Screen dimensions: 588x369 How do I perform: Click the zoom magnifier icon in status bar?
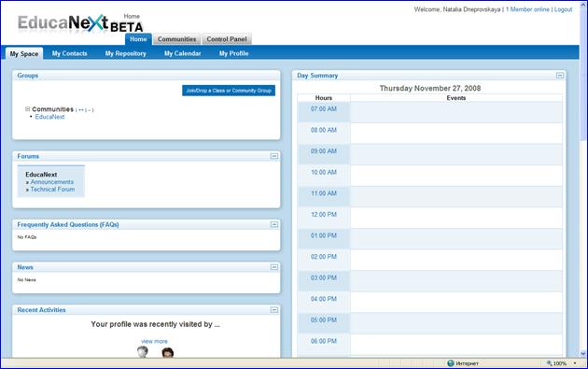point(550,363)
